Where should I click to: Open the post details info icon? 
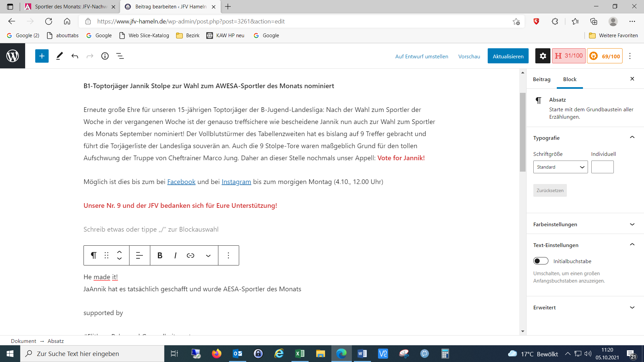click(x=105, y=56)
